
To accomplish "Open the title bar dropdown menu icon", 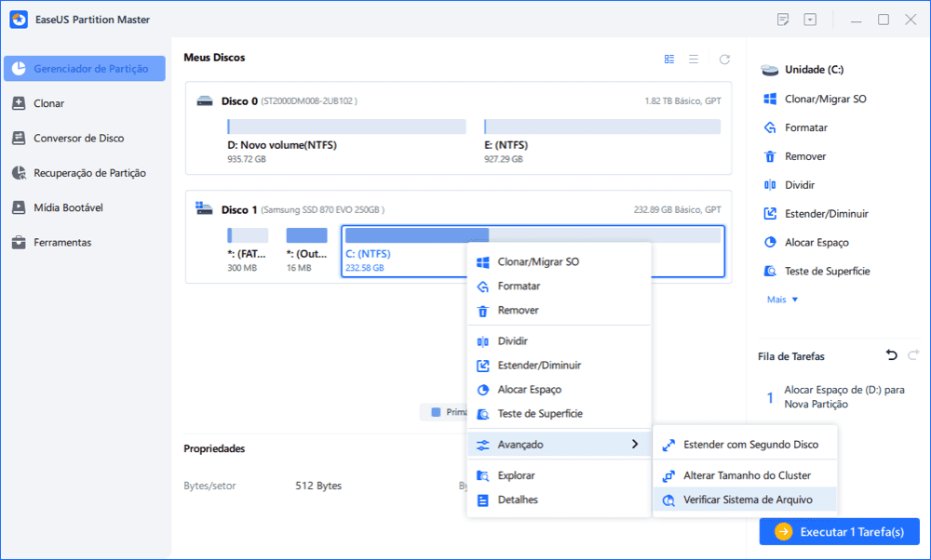I will pos(810,20).
